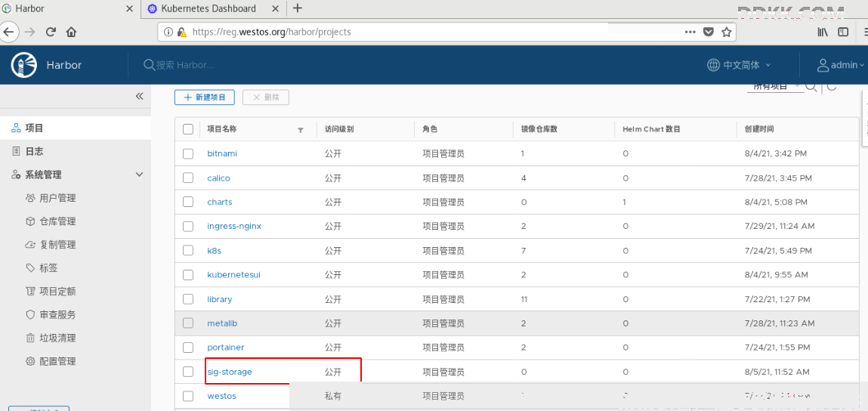Sort by the 创建时间 column header

click(x=759, y=129)
